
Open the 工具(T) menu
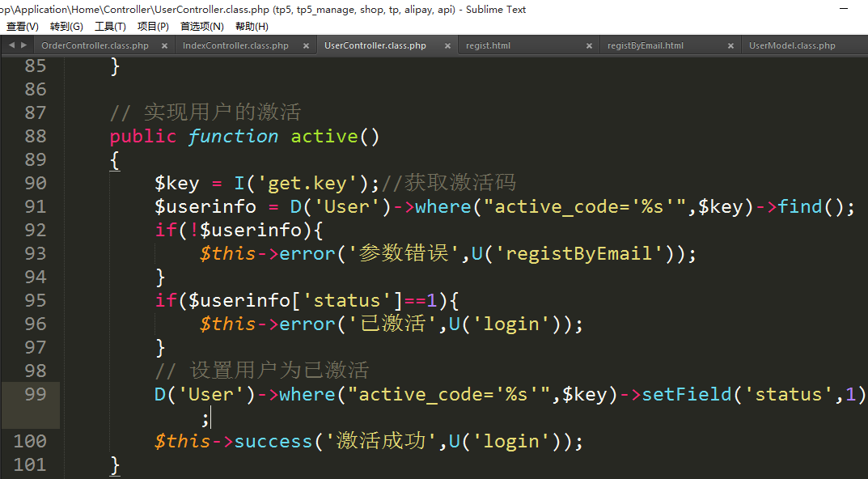[110, 27]
